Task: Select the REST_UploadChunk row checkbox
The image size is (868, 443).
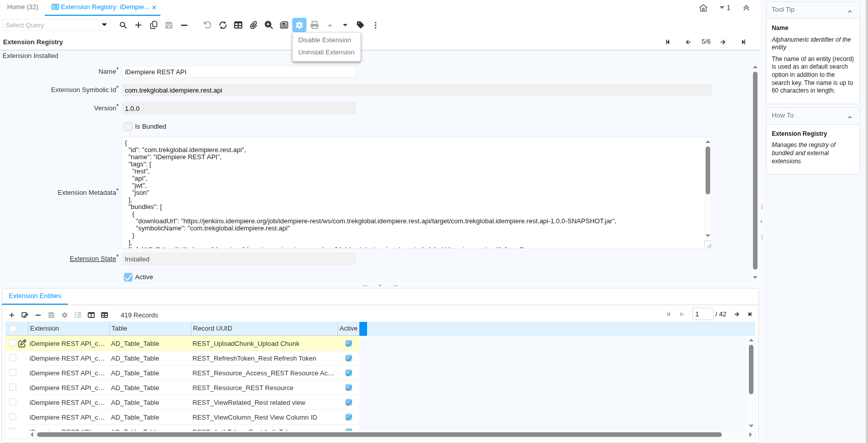Action: (13, 343)
